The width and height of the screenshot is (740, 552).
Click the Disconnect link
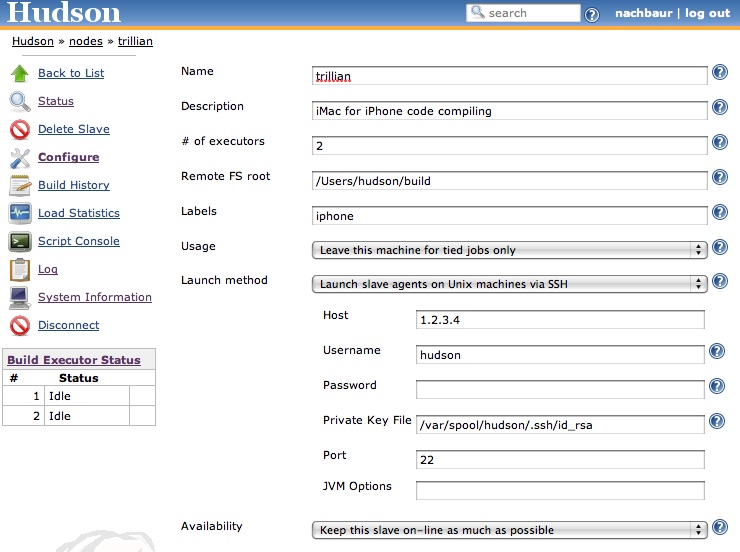coord(68,325)
